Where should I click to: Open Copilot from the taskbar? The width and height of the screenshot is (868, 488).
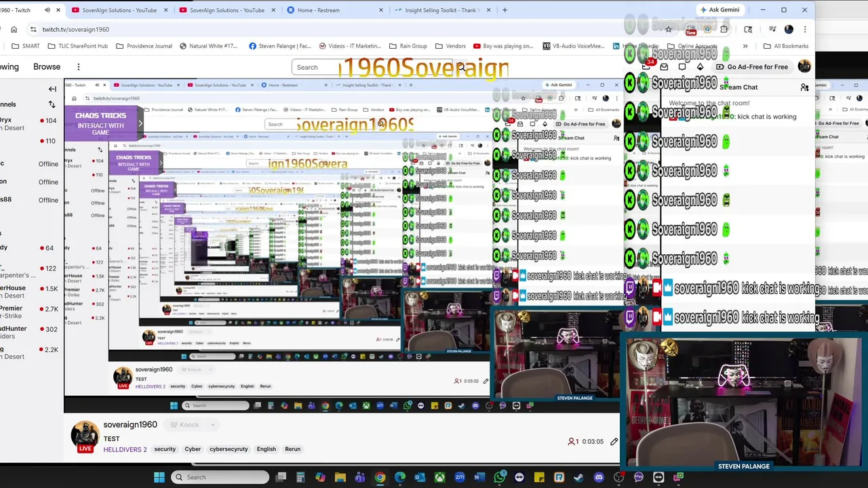click(320, 477)
